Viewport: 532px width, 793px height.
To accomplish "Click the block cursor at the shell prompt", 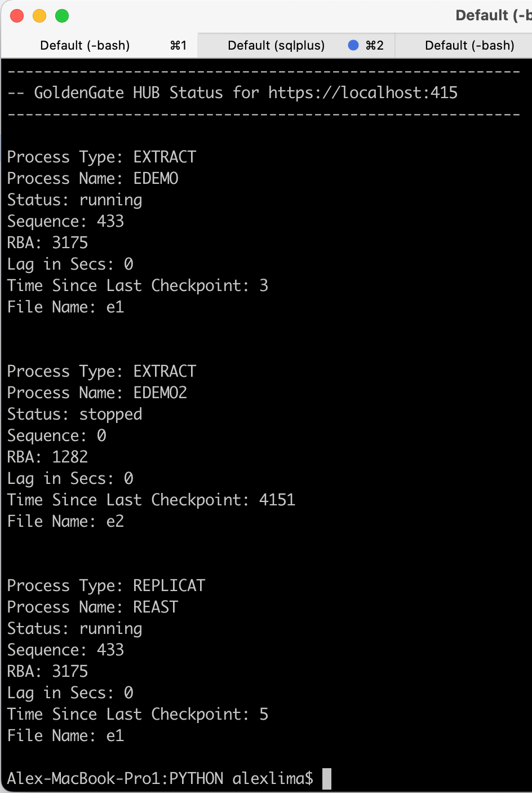I will tap(327, 779).
